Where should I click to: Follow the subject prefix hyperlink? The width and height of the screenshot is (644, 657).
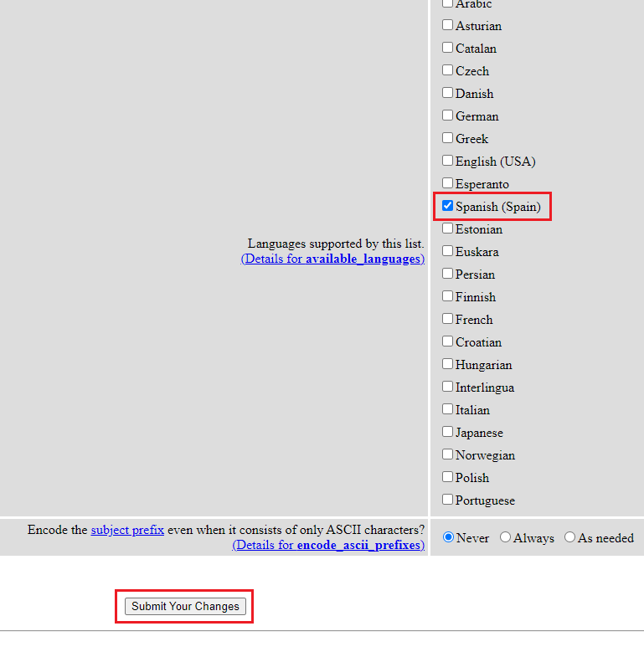[127, 530]
